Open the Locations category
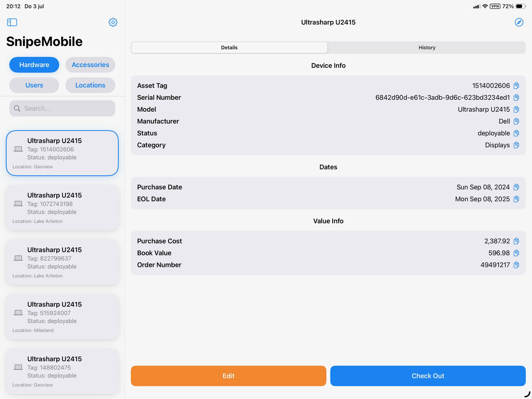The height and width of the screenshot is (399, 532). click(90, 85)
